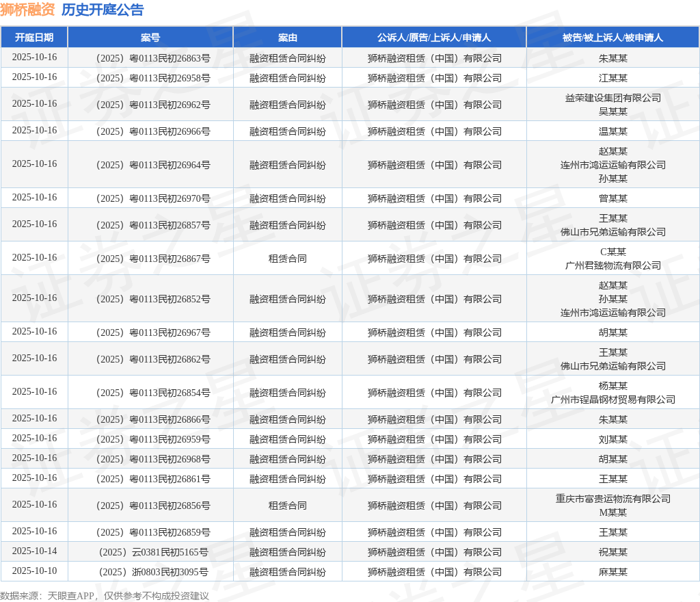Click defendant 广州君臻物流有限公司
Image resolution: width=700 pixels, height=602 pixels.
tap(613, 265)
